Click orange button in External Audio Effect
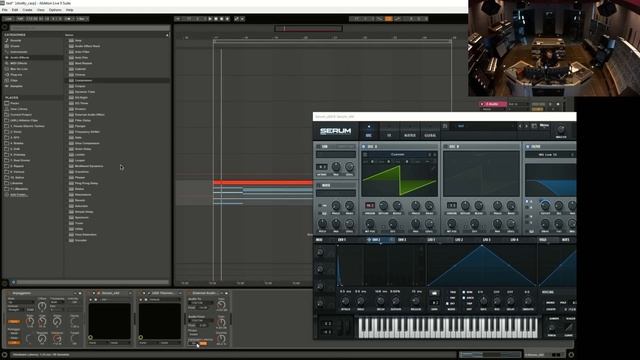 [x=203, y=343]
